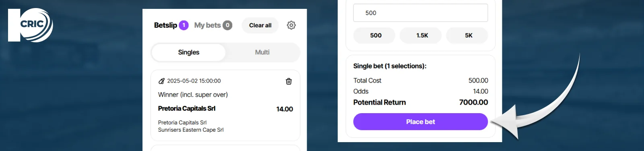The height and width of the screenshot is (151, 644).
Task: Click the Betslip count badge 1
Action: tap(184, 25)
